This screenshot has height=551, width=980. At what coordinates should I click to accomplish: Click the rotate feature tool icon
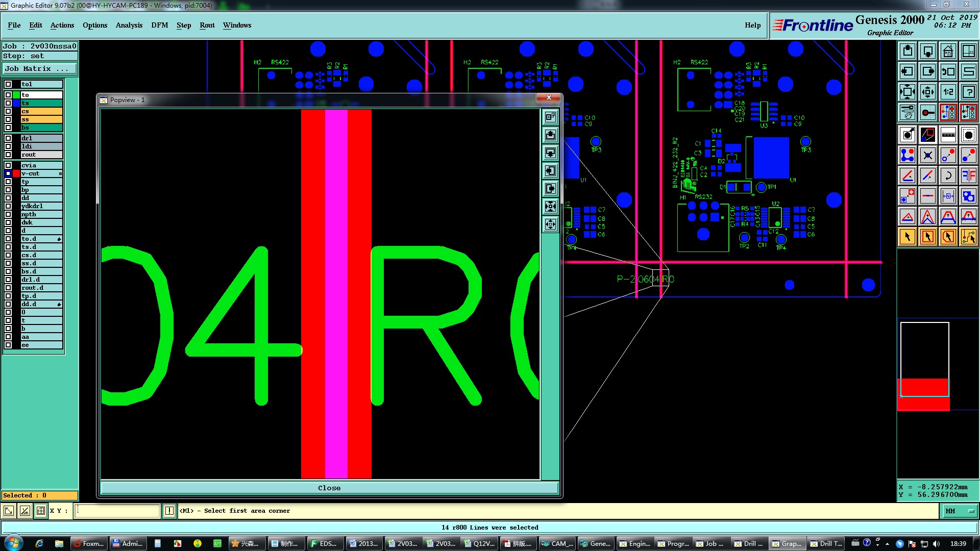click(948, 176)
